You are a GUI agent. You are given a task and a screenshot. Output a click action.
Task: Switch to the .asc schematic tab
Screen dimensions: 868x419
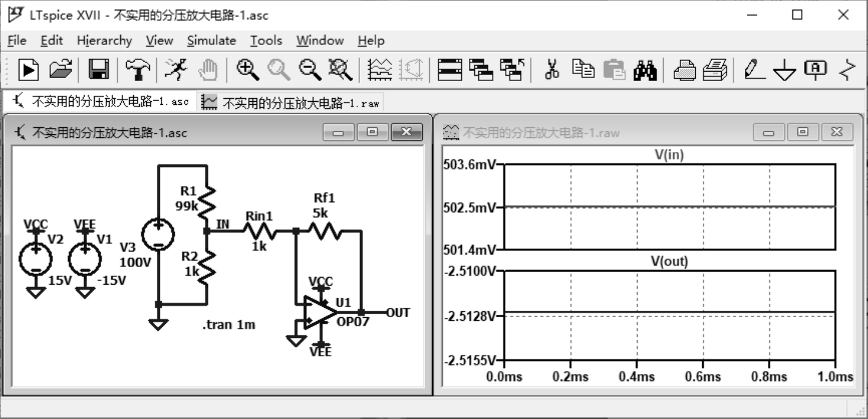100,102
